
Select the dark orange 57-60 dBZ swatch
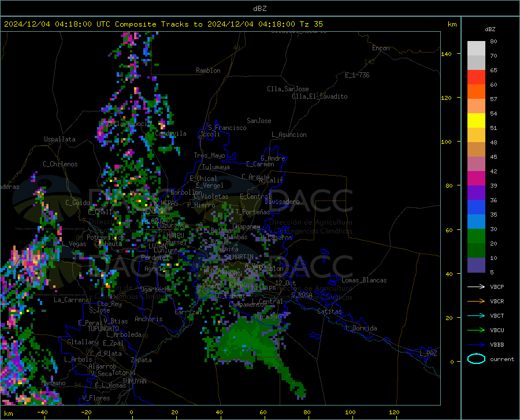point(476,92)
